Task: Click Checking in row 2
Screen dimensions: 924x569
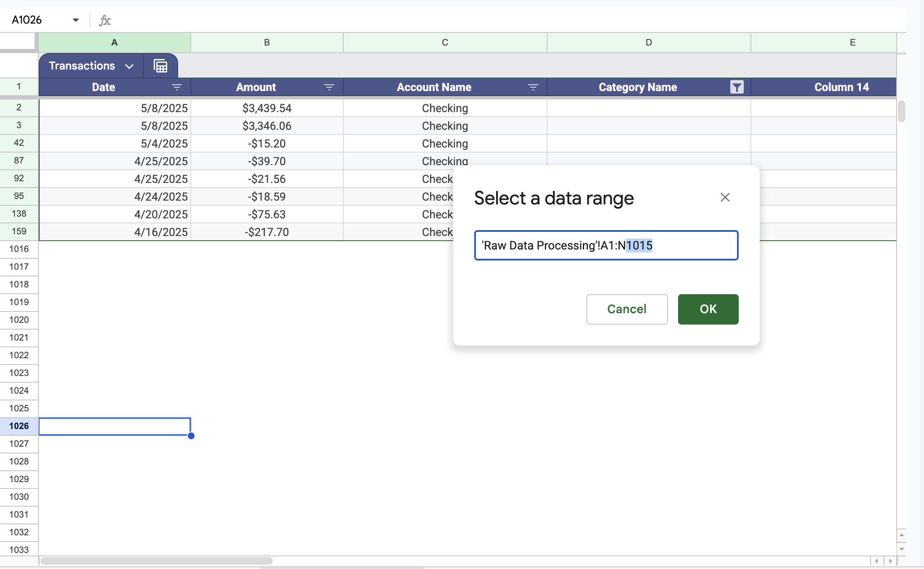Action: coord(445,108)
